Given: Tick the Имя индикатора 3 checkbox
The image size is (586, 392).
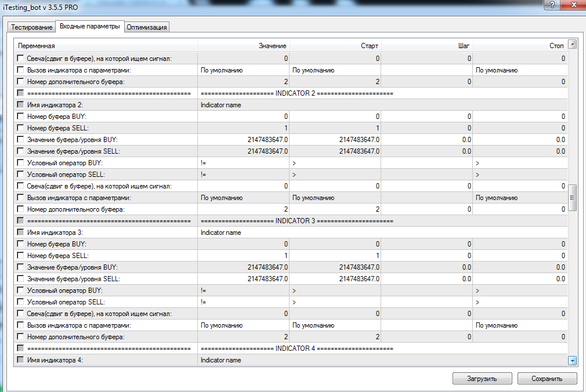Looking at the screenshot, I should pos(21,233).
